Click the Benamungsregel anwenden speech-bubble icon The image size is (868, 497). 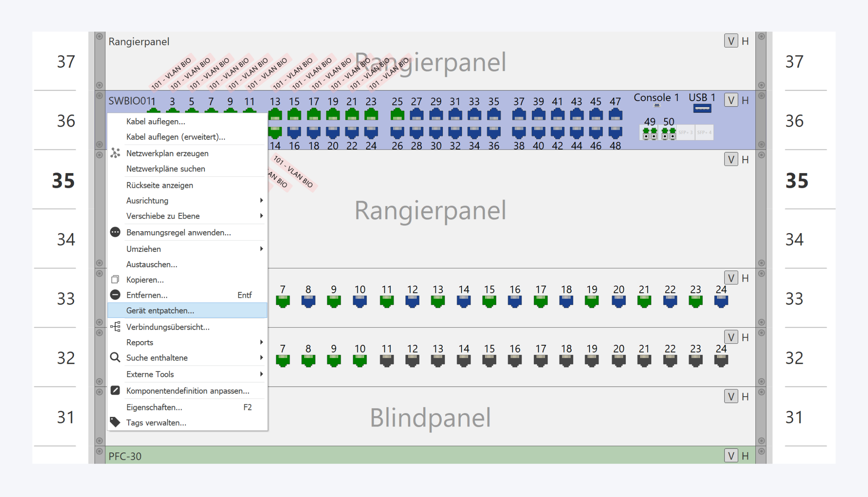click(115, 232)
